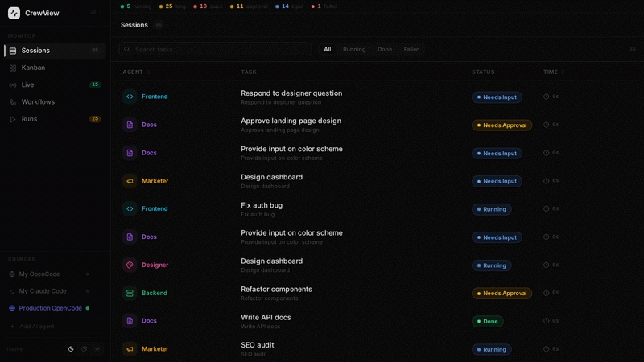Click the 25 long status counter

pyautogui.click(x=172, y=6)
